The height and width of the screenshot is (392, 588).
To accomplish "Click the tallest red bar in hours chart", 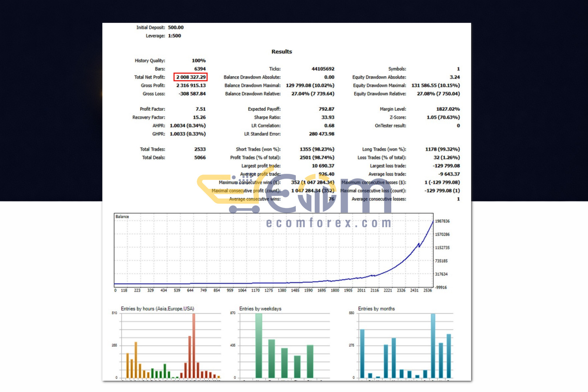I will [x=194, y=345].
